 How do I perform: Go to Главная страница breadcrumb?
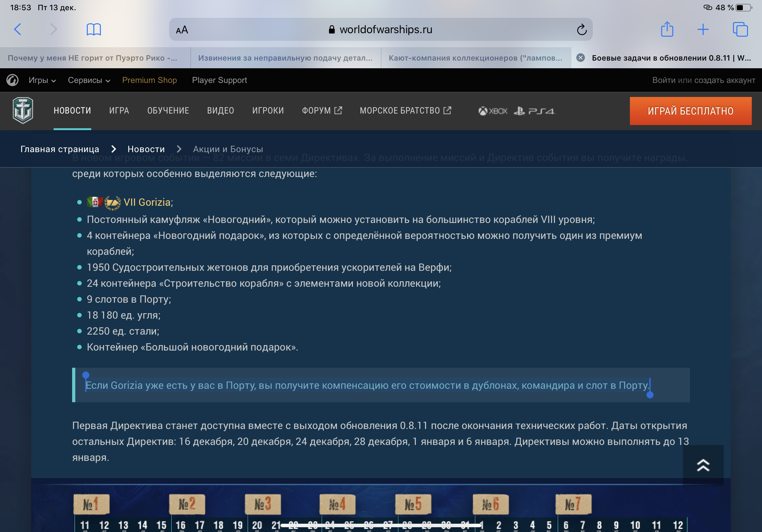[x=60, y=149]
